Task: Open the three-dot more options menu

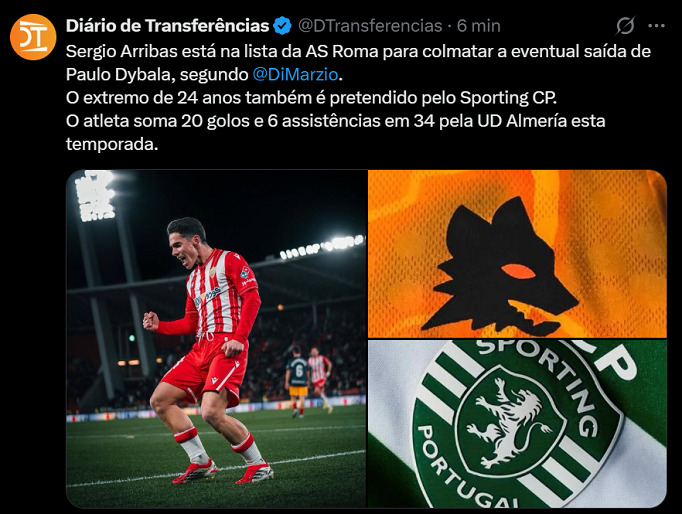Action: pyautogui.click(x=656, y=26)
